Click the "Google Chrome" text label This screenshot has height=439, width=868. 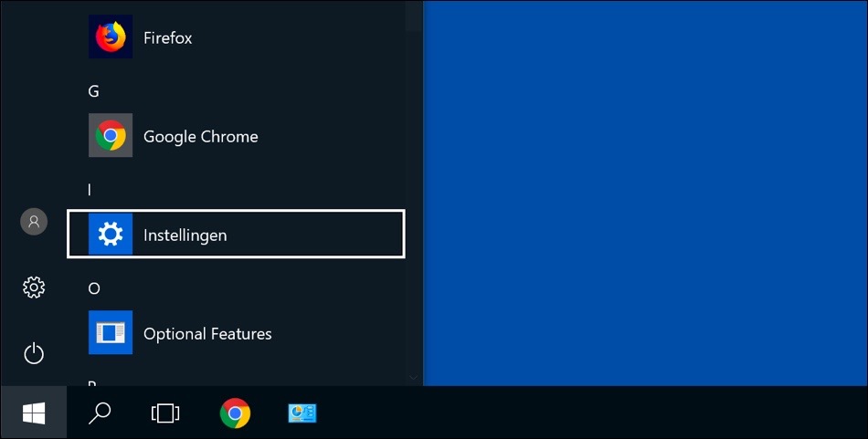(x=200, y=137)
